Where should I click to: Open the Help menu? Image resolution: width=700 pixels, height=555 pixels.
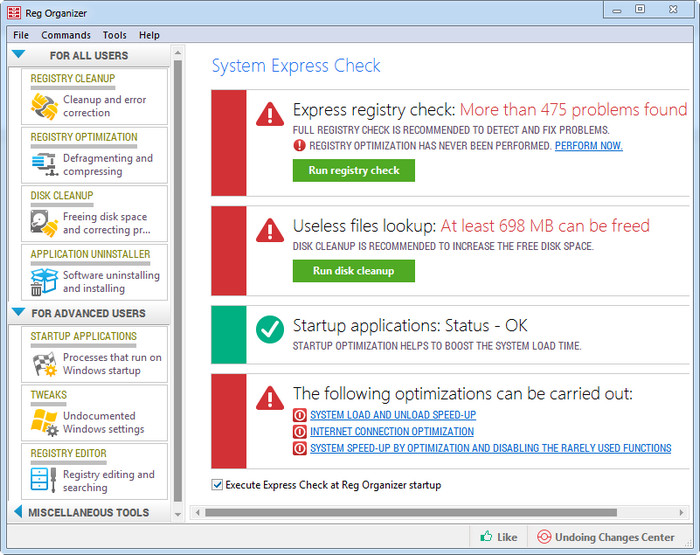pyautogui.click(x=149, y=35)
